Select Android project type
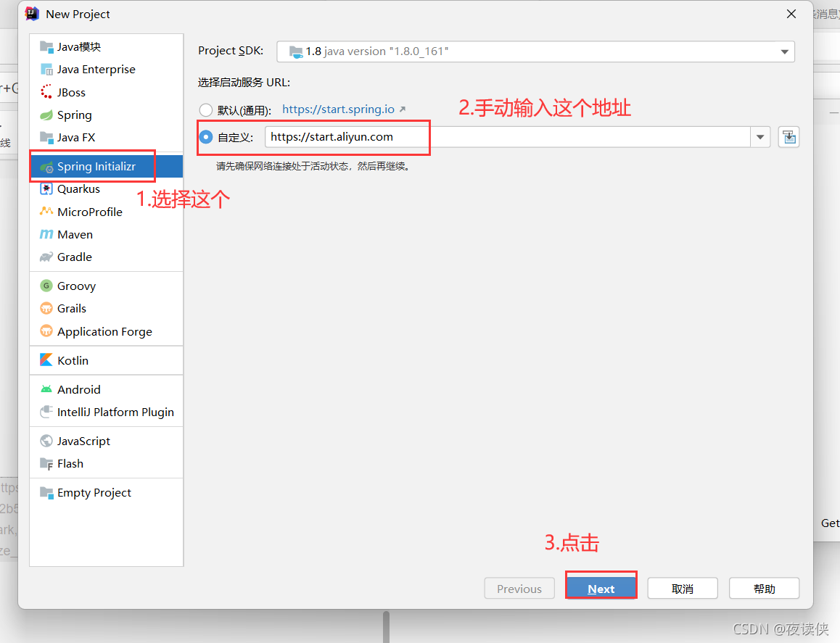The width and height of the screenshot is (840, 643). point(107,389)
